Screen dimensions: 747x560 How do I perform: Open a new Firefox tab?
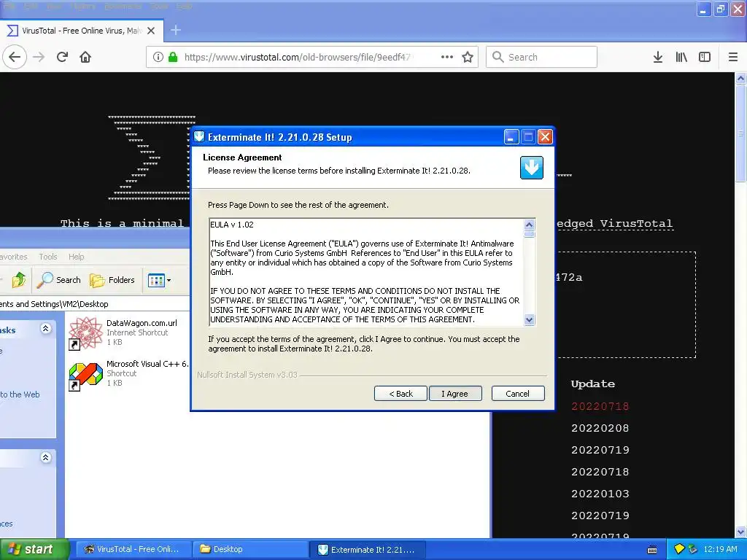(176, 31)
